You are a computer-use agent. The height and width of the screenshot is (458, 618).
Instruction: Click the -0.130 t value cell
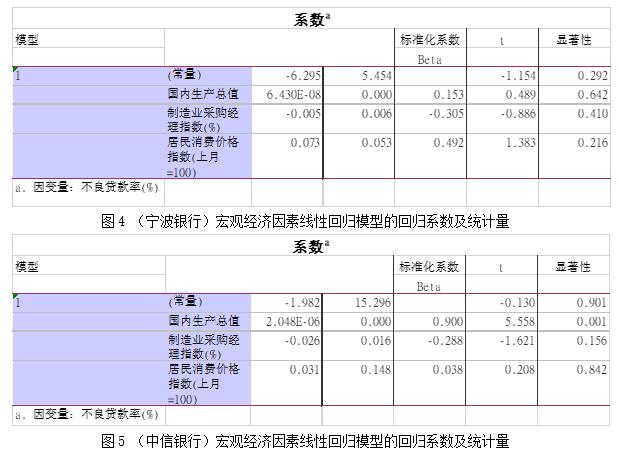click(501, 303)
